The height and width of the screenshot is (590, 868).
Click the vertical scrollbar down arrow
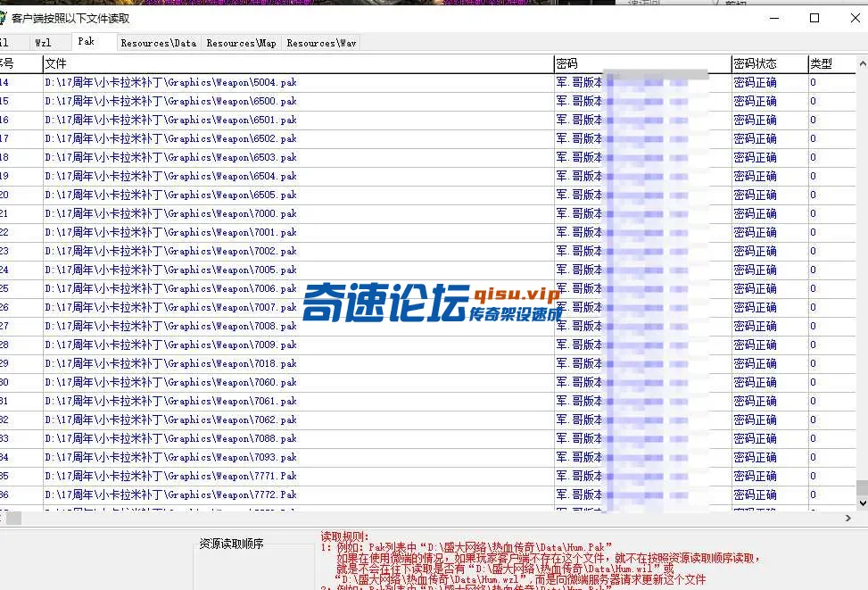point(863,503)
